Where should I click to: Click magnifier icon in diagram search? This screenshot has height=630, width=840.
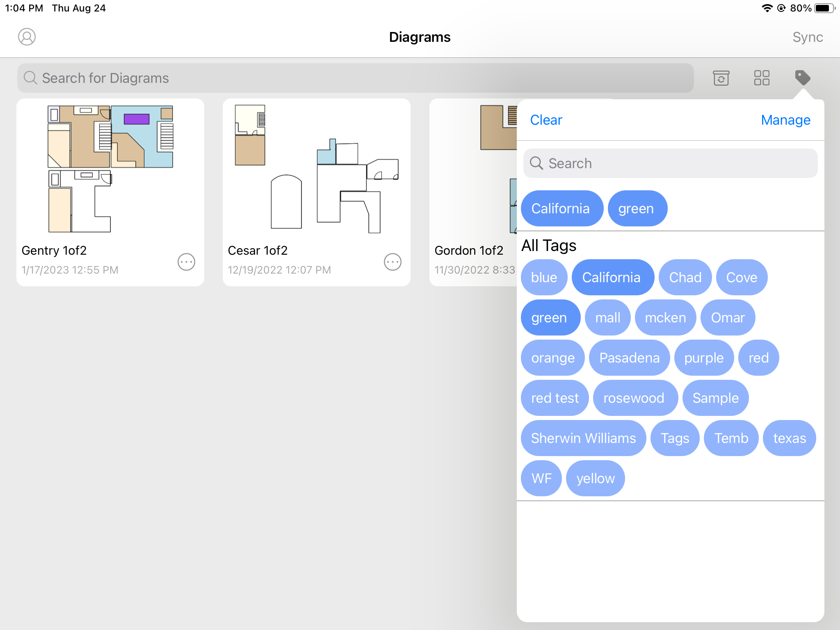[30, 78]
